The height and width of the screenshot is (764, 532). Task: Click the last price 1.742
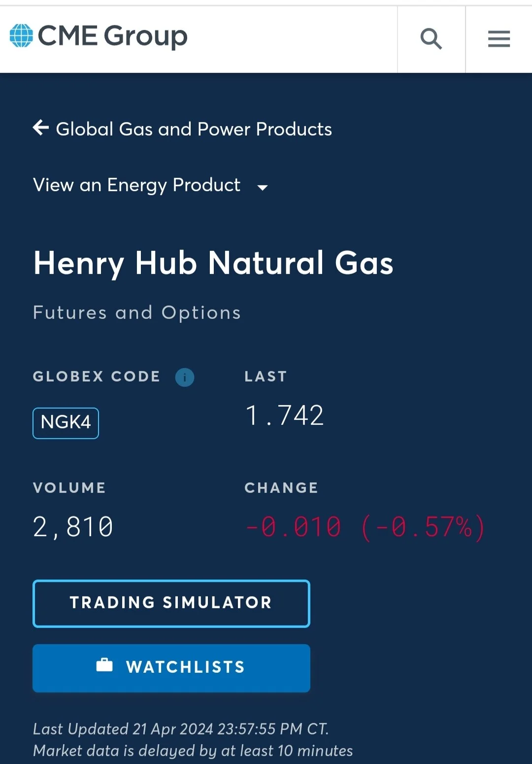pos(285,415)
